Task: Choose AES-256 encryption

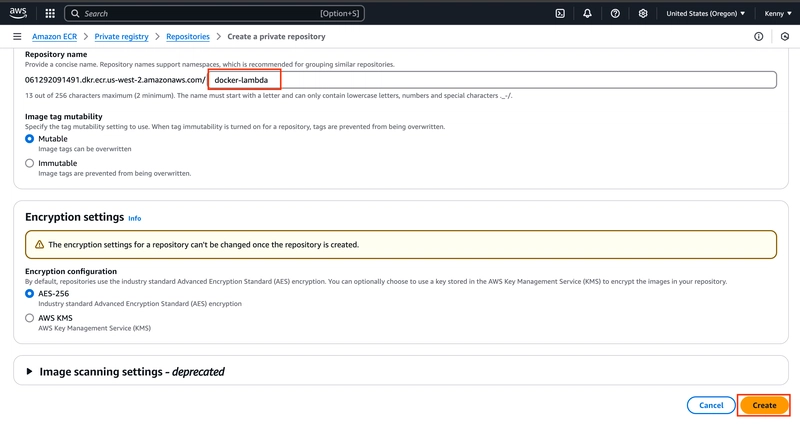Action: (x=30, y=293)
